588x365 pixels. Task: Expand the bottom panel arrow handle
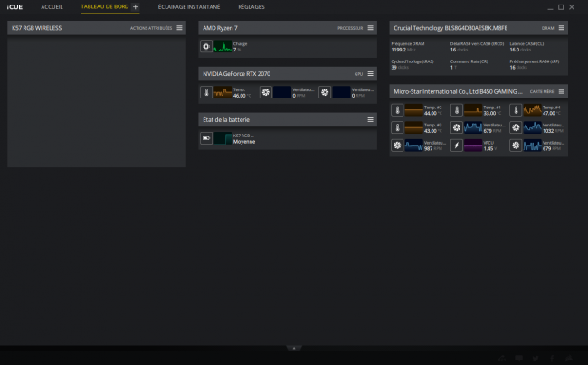click(x=294, y=348)
